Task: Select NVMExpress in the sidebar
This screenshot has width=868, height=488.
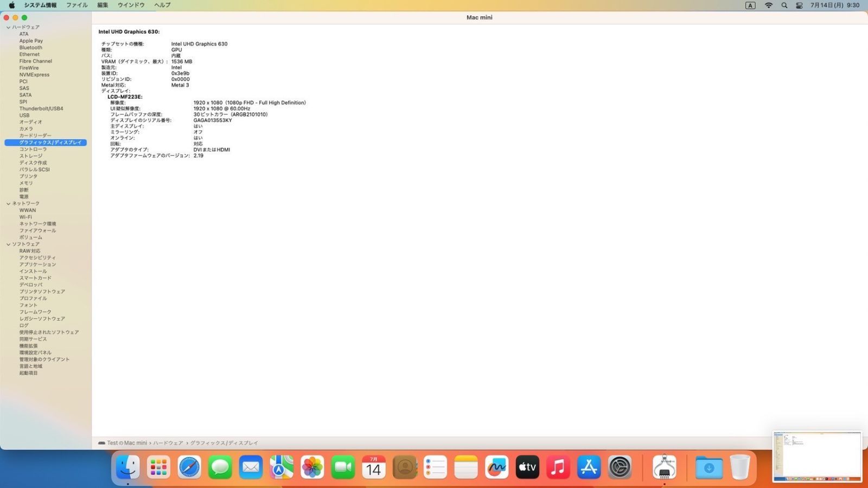Action: [x=34, y=75]
